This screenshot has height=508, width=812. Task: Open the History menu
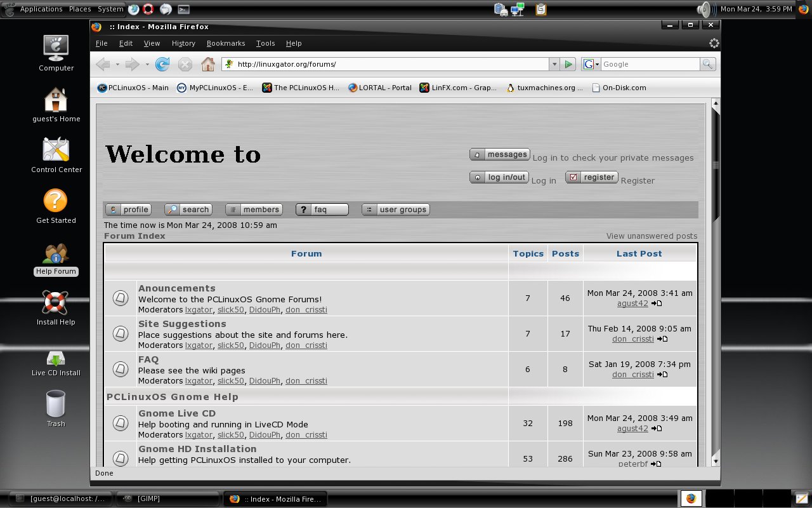183,43
